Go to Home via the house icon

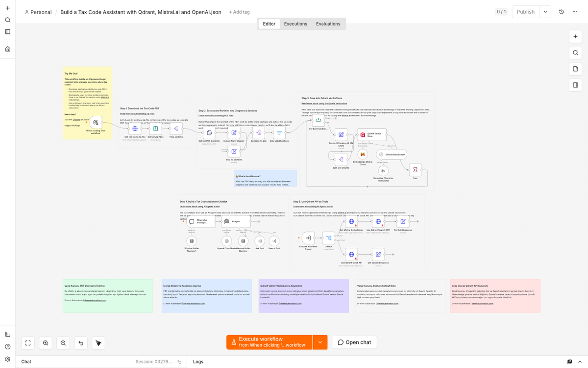tap(7, 49)
